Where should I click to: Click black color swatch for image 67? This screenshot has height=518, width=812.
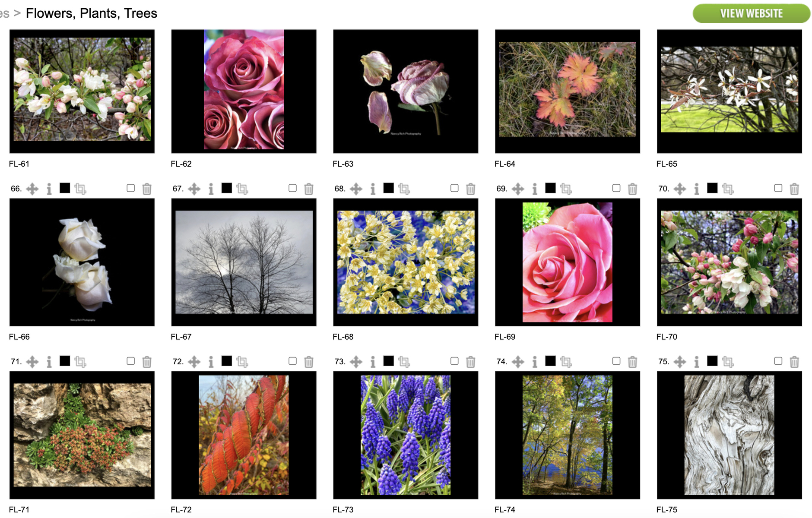(x=227, y=188)
